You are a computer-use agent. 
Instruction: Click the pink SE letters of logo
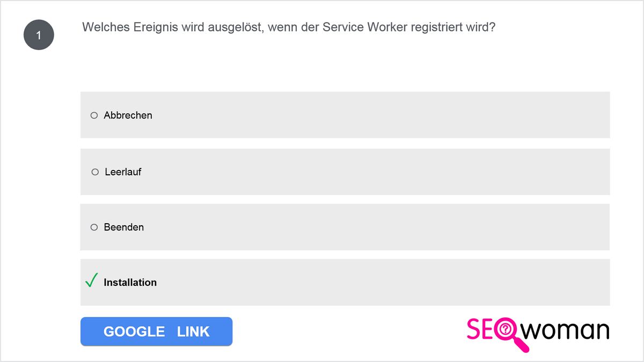tap(480, 329)
